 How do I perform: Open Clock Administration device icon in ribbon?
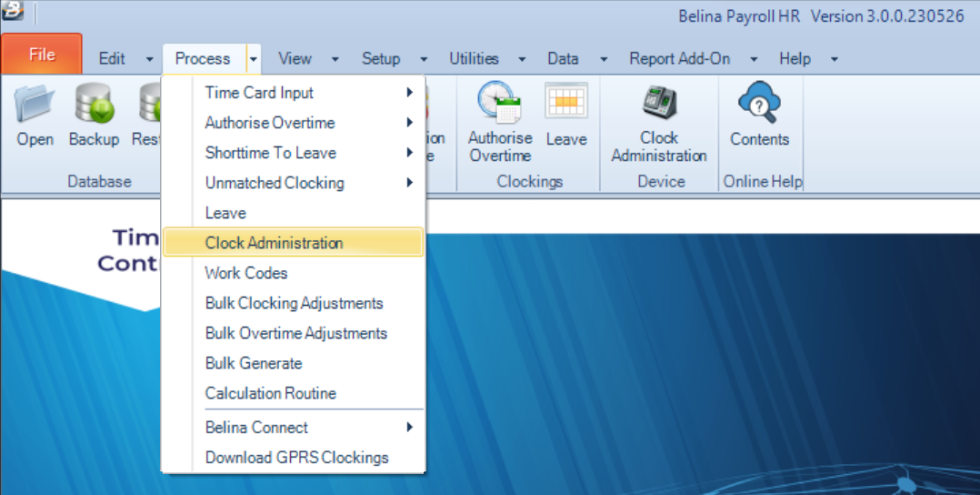(x=659, y=102)
